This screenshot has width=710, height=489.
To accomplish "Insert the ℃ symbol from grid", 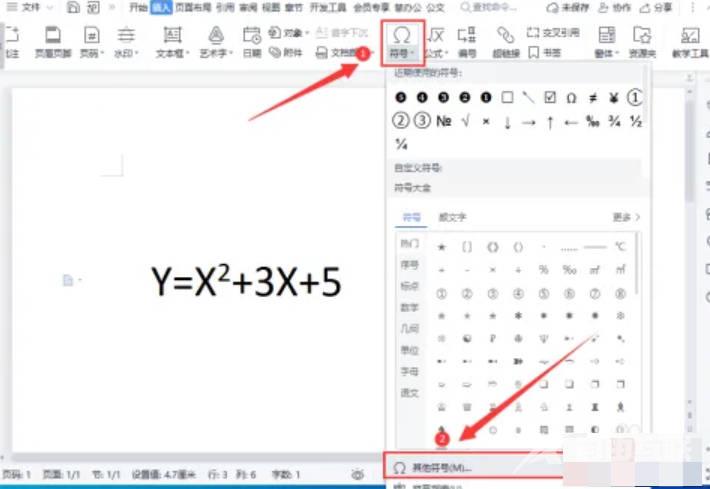I will pyautogui.click(x=620, y=247).
